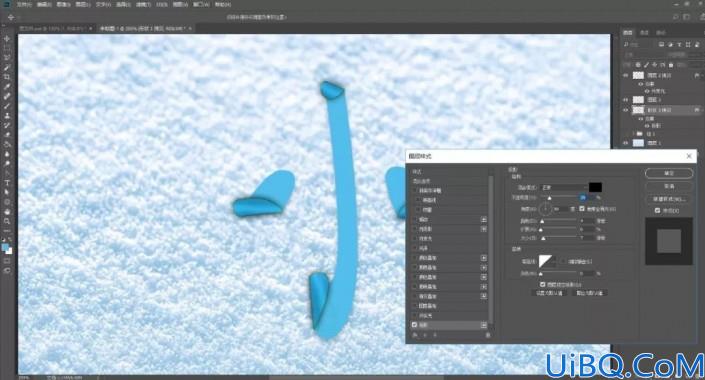This screenshot has height=380, width=705.
Task: Open the search icon in options bar
Action: [x=675, y=17]
